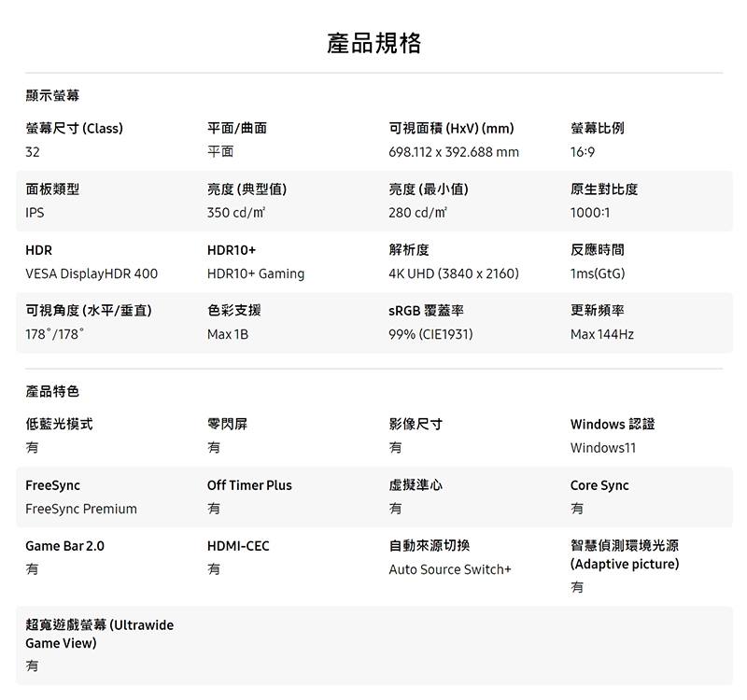
Task: Select the 698.112 x 392.688 mm value
Action: coord(453,151)
